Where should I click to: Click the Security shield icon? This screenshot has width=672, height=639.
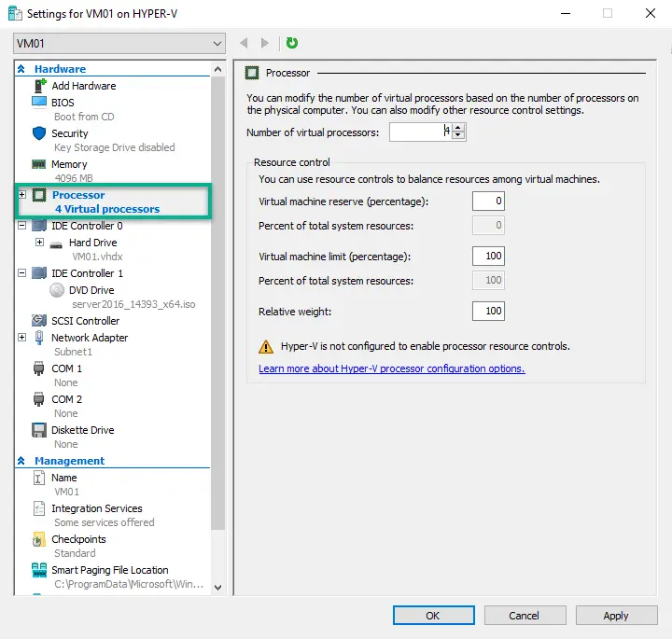39,133
